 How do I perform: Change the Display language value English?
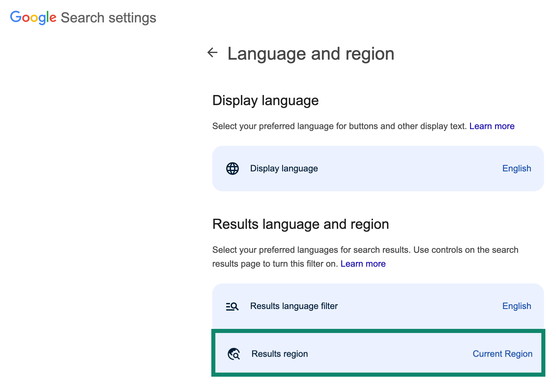click(x=517, y=169)
